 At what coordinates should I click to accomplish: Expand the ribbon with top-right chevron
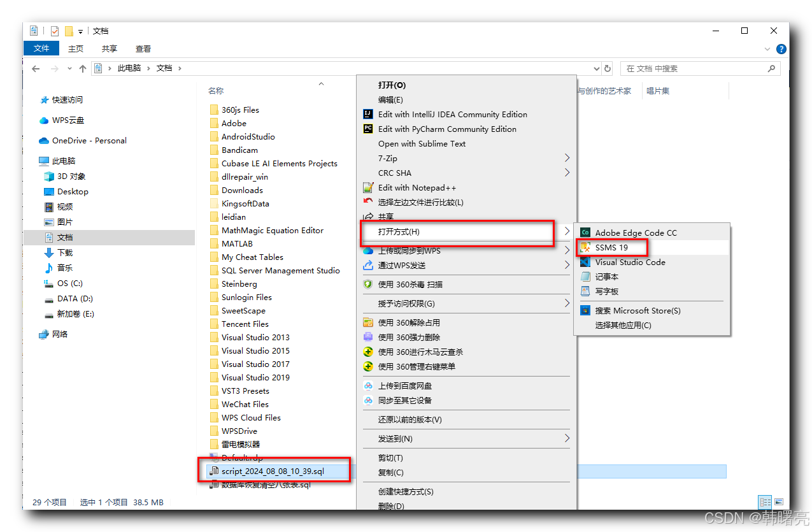pyautogui.click(x=768, y=49)
